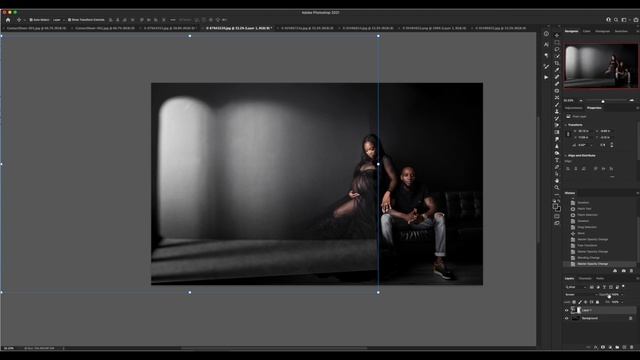Open the layer filter Kind dropdown
The image size is (640, 360).
576,287
